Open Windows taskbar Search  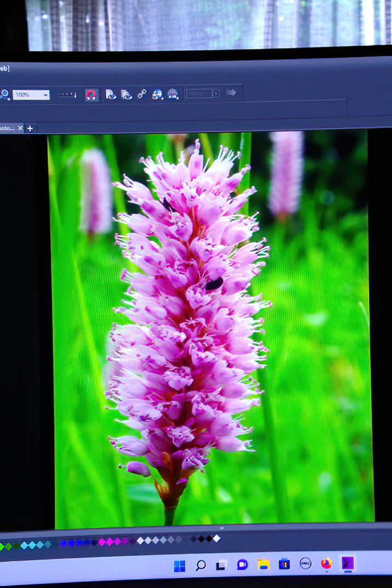[x=200, y=566]
